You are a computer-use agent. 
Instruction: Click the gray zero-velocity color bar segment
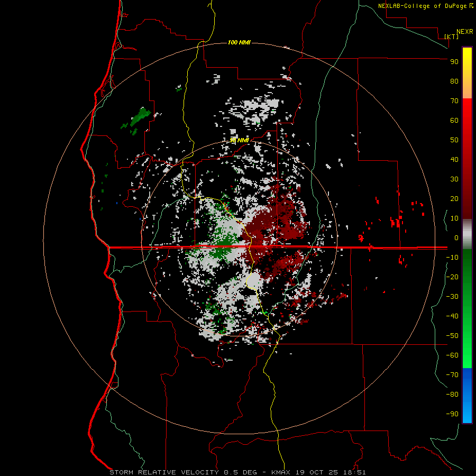tap(467, 234)
